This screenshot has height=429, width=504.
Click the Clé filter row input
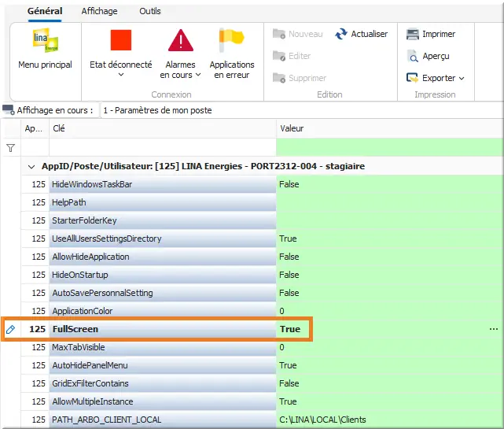click(x=163, y=148)
